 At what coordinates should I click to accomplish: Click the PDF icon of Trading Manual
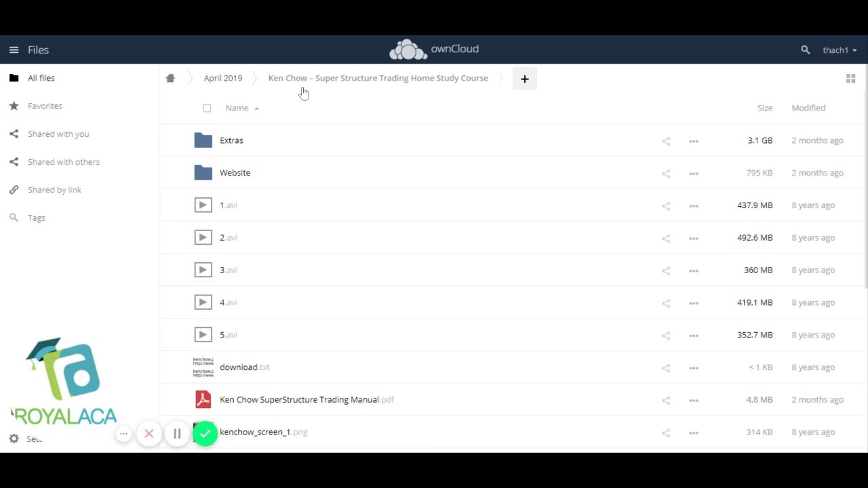tap(203, 399)
